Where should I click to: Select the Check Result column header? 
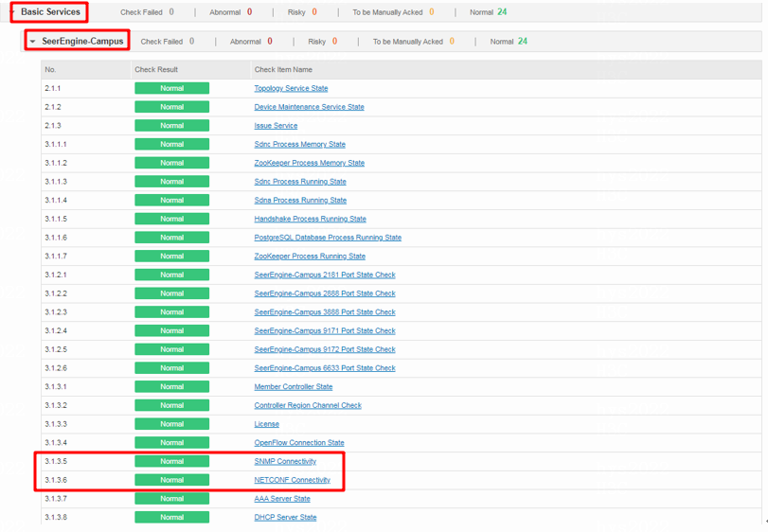click(x=156, y=69)
